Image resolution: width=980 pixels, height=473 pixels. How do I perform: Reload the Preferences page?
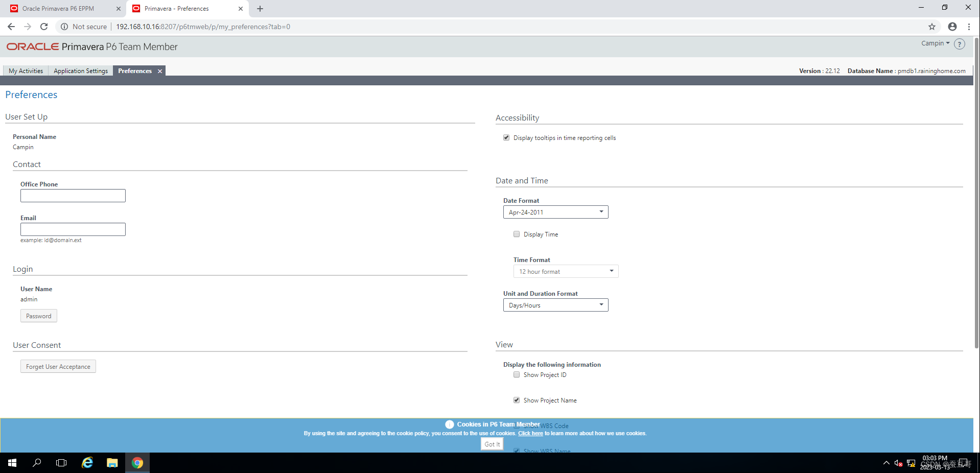pyautogui.click(x=44, y=27)
